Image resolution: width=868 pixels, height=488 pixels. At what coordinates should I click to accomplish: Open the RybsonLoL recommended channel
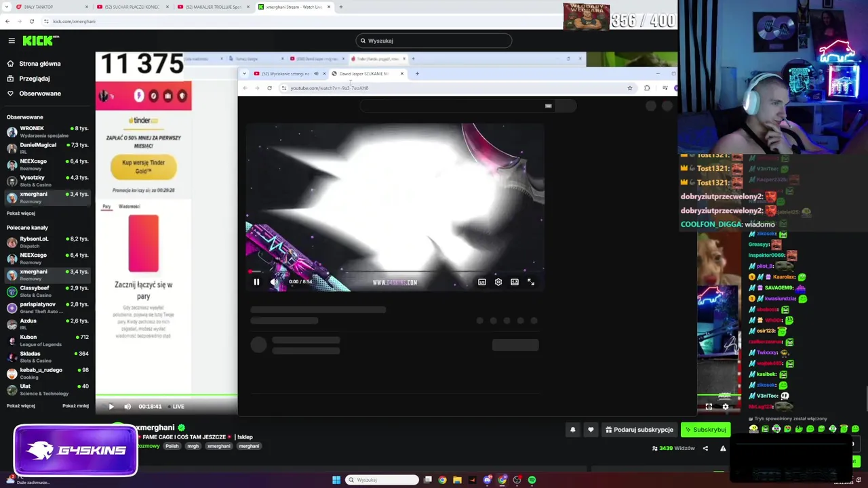point(47,242)
